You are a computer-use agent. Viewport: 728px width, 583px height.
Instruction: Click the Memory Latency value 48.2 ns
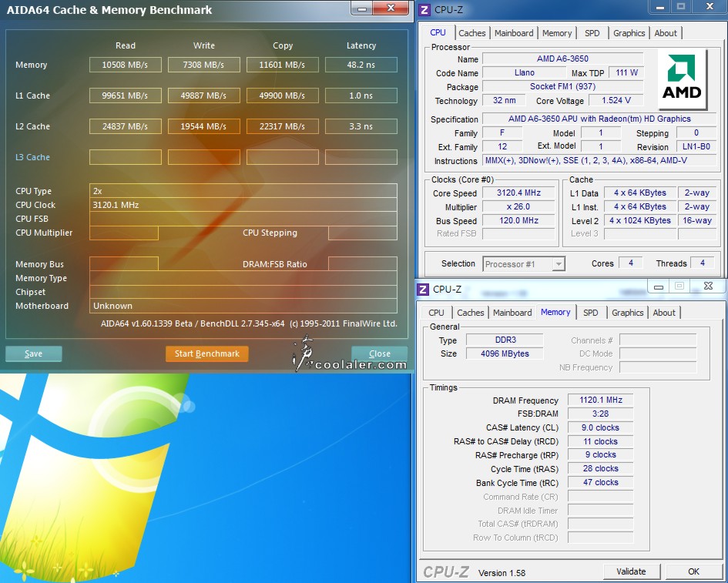pyautogui.click(x=361, y=65)
